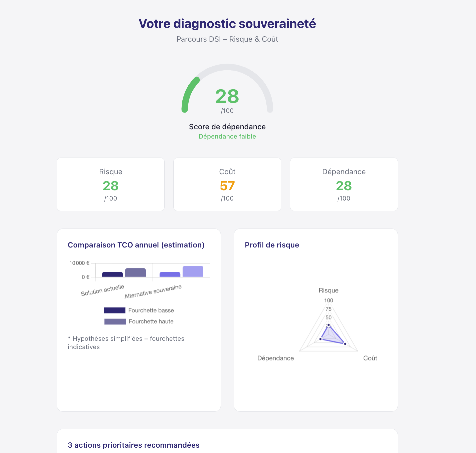Click the 'Profil de risque' heading
This screenshot has height=453, width=476.
[272, 245]
